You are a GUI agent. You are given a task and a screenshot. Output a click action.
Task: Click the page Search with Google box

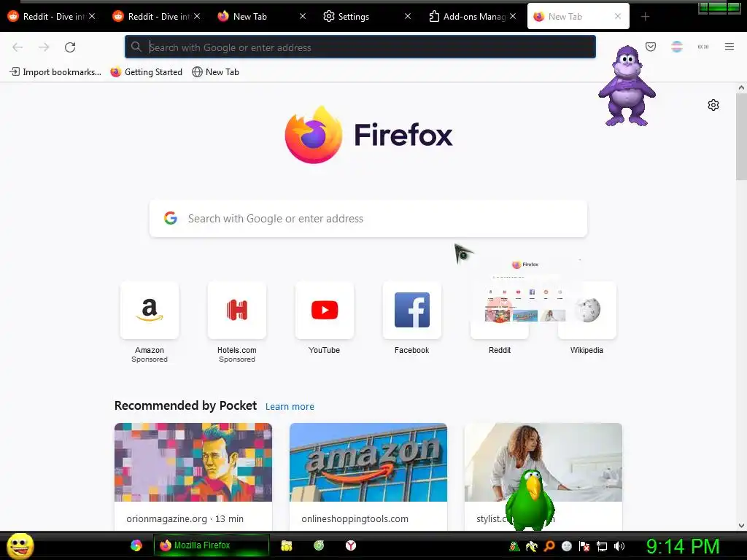(368, 219)
